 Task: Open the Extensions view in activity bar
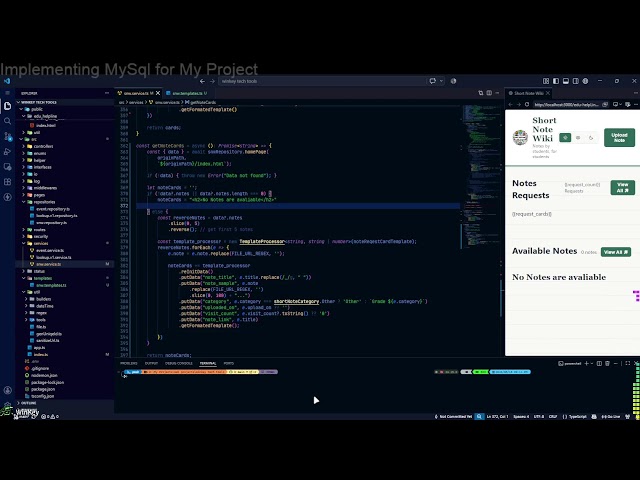pyautogui.click(x=7, y=182)
